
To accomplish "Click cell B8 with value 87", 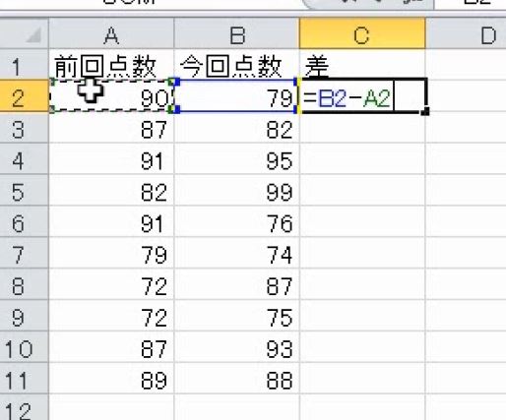I will pyautogui.click(x=237, y=284).
